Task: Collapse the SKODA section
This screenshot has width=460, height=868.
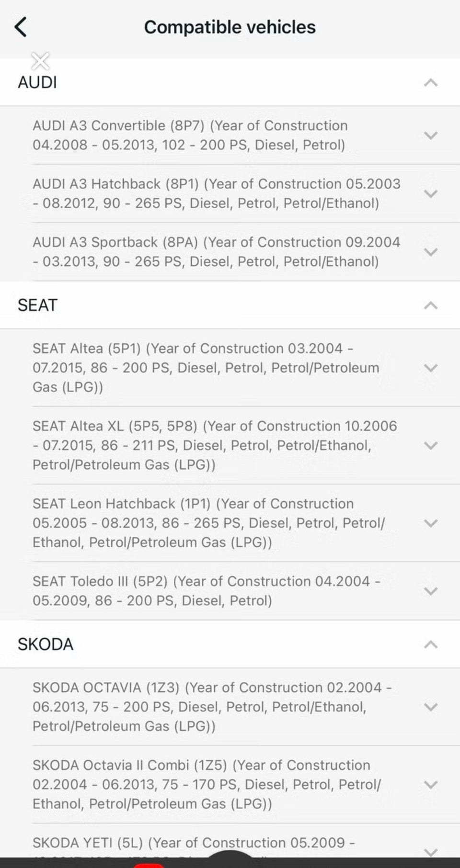Action: (431, 644)
